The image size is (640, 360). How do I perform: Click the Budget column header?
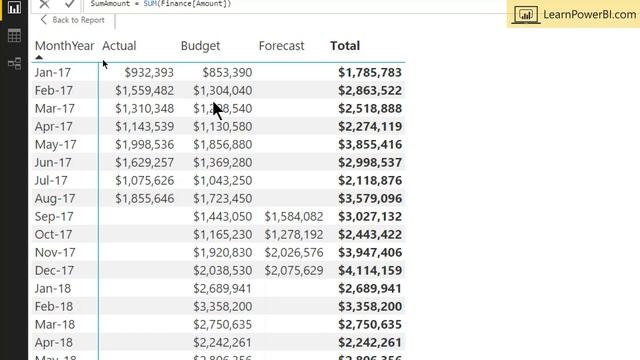[200, 46]
